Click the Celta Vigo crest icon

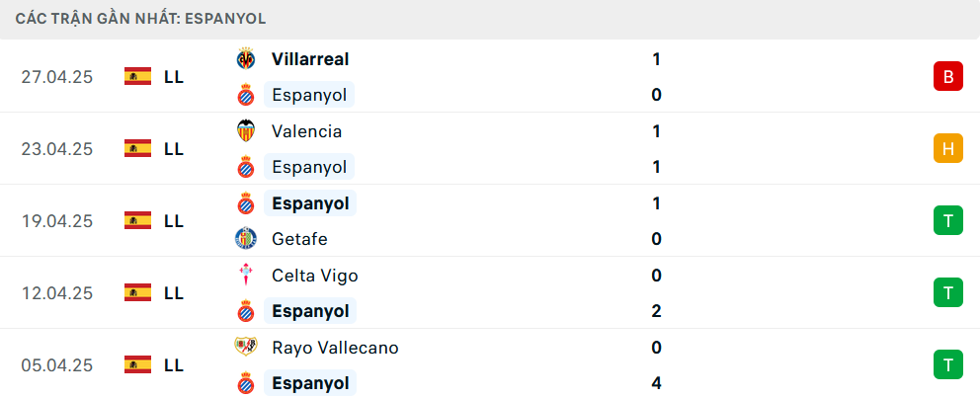pyautogui.click(x=246, y=276)
